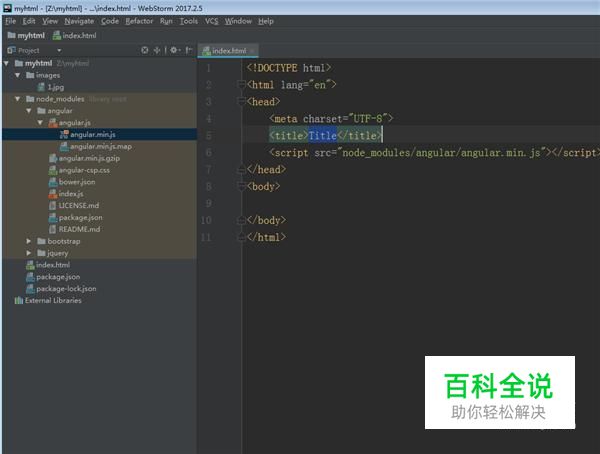The height and width of the screenshot is (454, 600).
Task: Select index.html in the project tree
Action: click(x=48, y=265)
